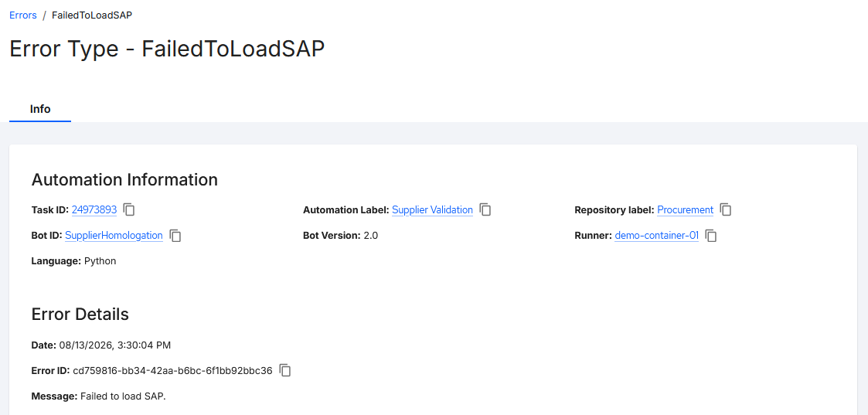
Task: Click the Bot Version 2.0 value
Action: coord(370,235)
